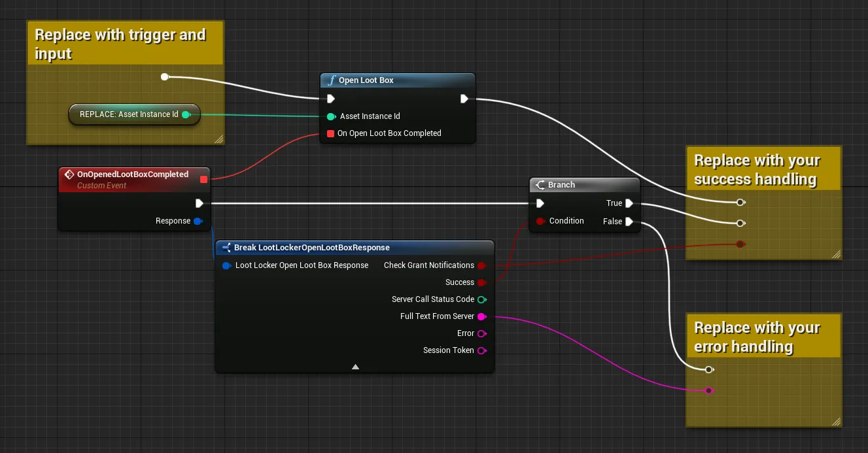Screen dimensions: 868x453
Task: Select OnOpenedLootBoxCompleted event title
Action: coord(133,175)
